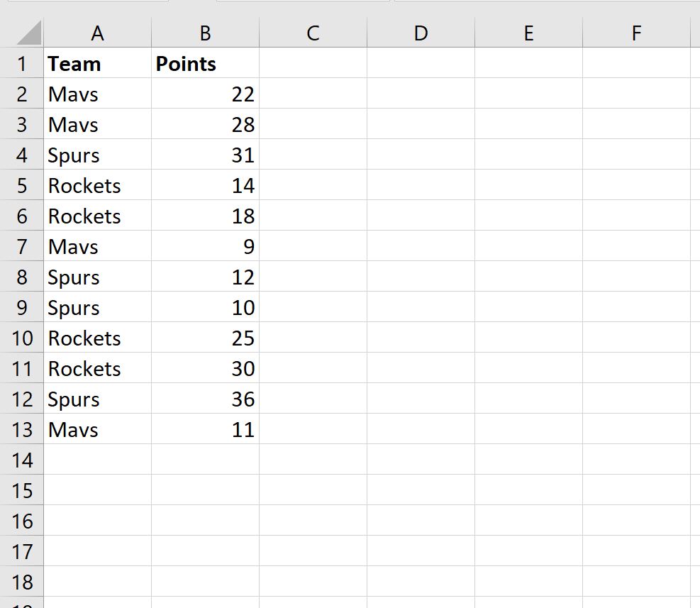The height and width of the screenshot is (608, 700).
Task: Select cell with value 36
Action: [x=206, y=399]
